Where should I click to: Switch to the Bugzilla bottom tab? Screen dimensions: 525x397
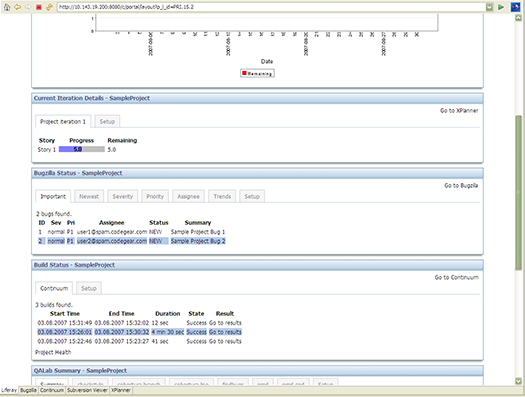coord(28,390)
